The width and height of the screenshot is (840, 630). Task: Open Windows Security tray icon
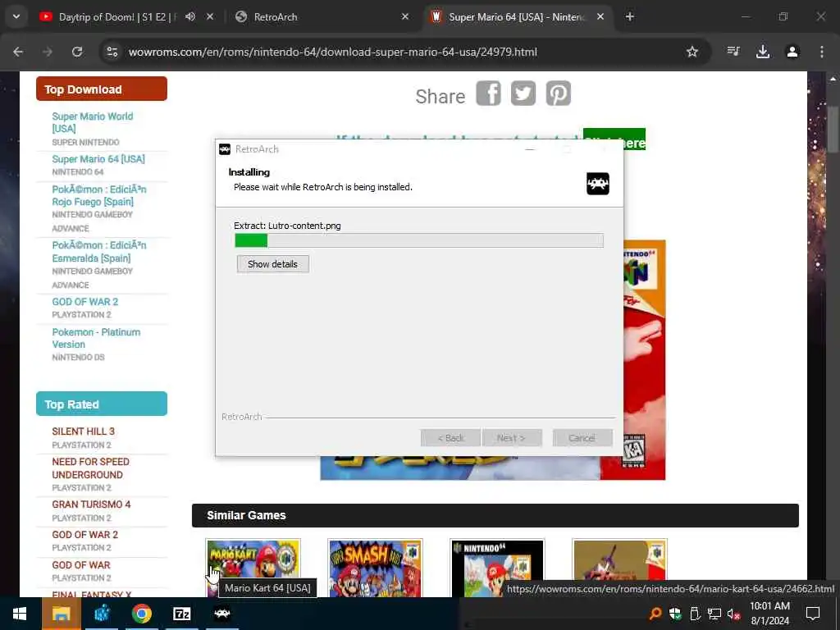point(675,614)
